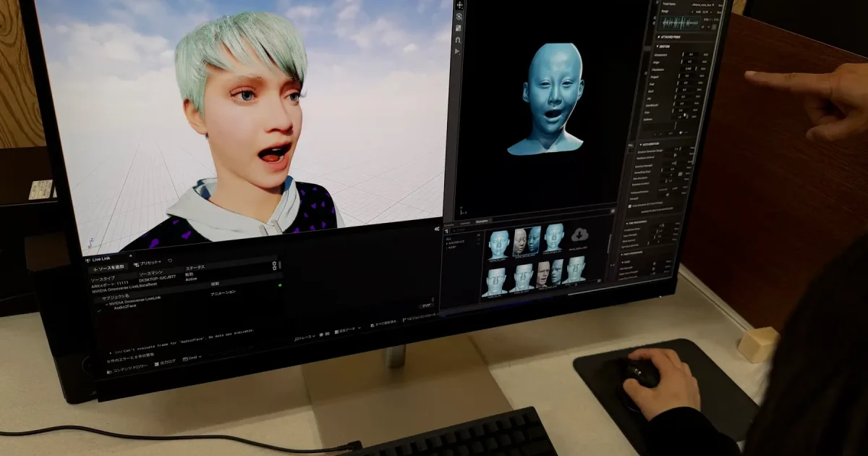Switch to the Examples tab
This screenshot has height=456, width=868.
[482, 221]
